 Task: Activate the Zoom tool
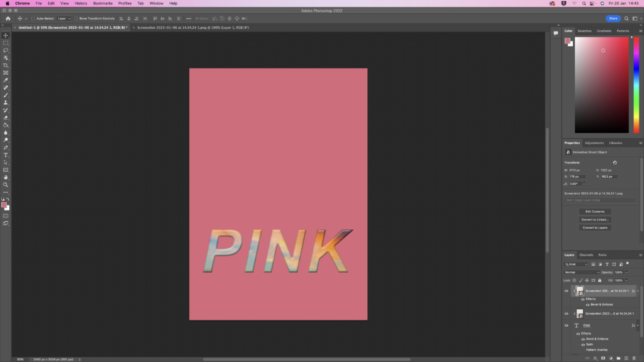[6, 185]
